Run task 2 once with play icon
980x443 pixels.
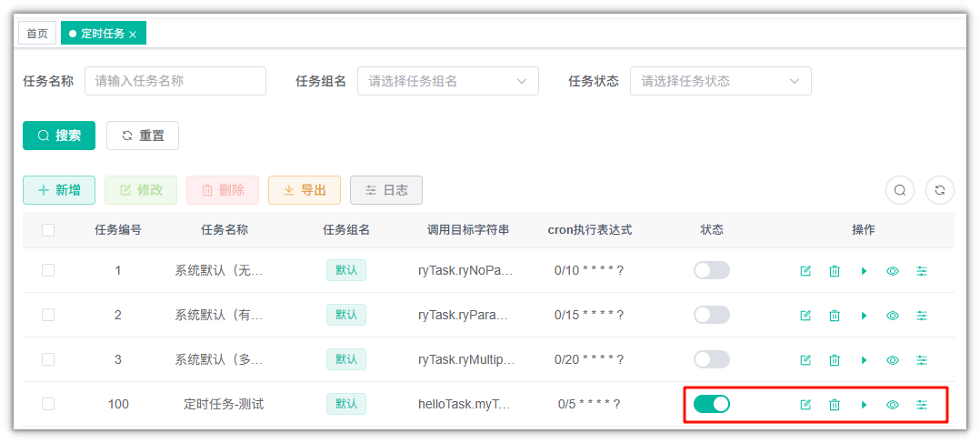[864, 316]
